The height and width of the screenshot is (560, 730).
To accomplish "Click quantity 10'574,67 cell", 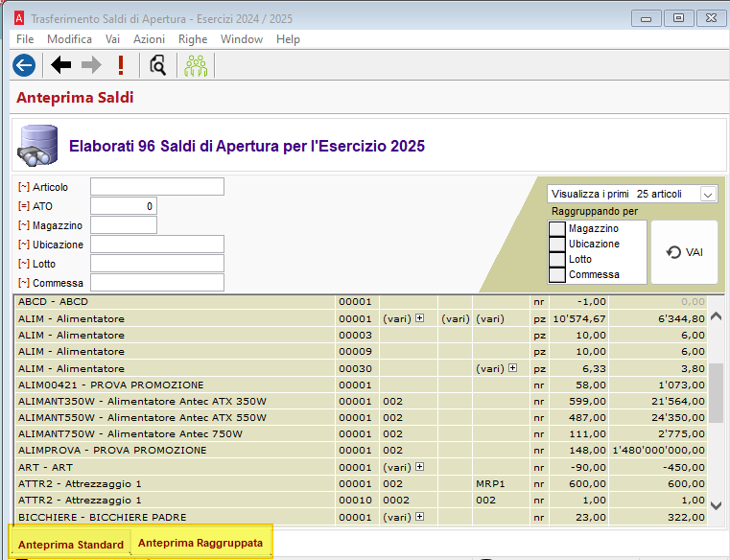I will point(579,319).
